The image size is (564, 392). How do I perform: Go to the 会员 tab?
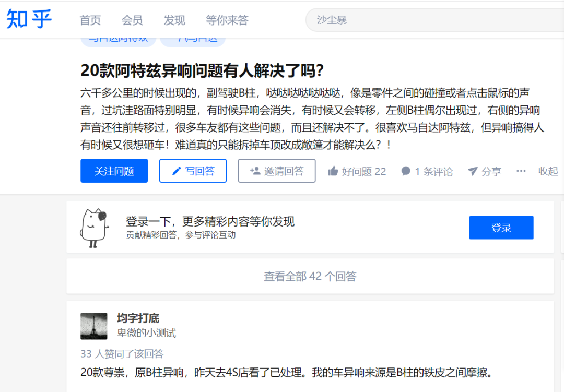point(132,20)
